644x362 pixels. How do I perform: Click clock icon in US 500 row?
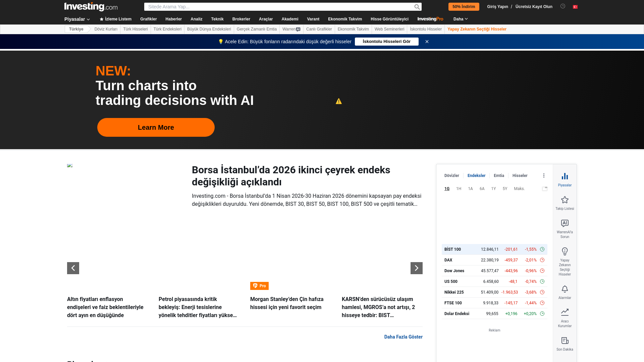(x=542, y=282)
